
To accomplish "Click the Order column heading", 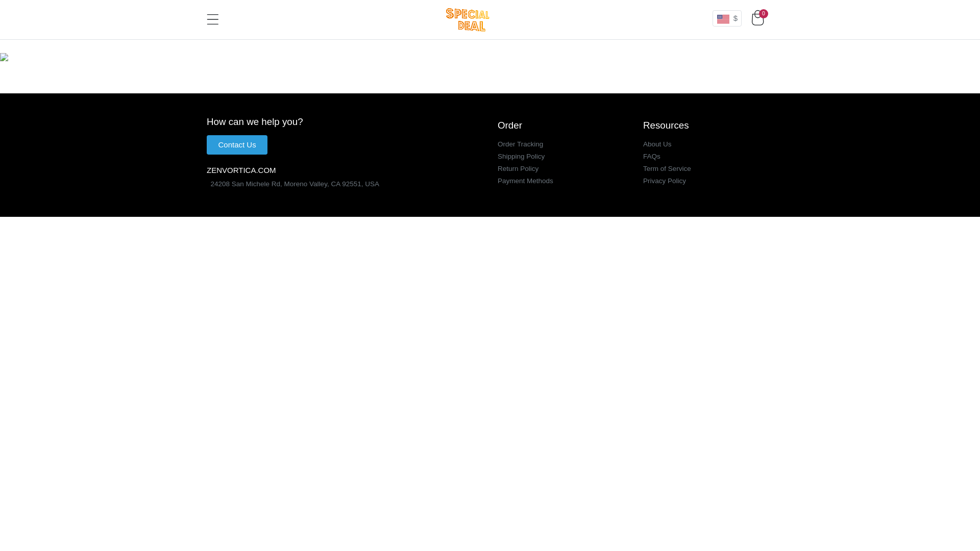I will [510, 126].
